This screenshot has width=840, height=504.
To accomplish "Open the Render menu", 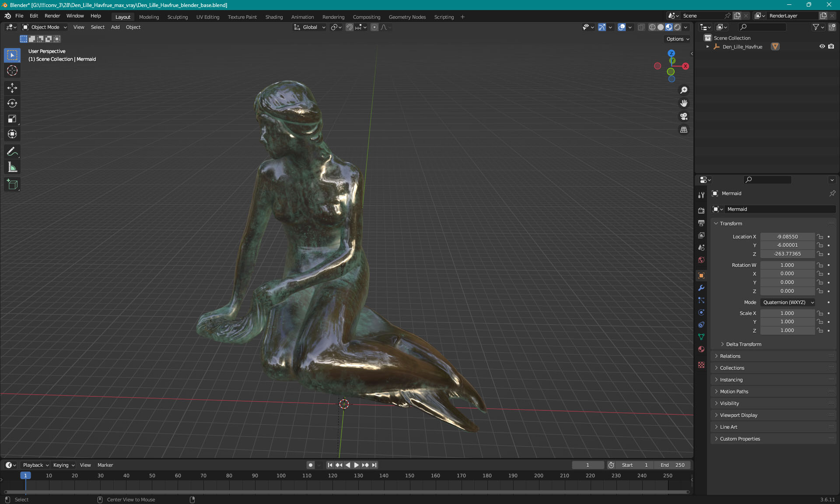I will point(52,16).
